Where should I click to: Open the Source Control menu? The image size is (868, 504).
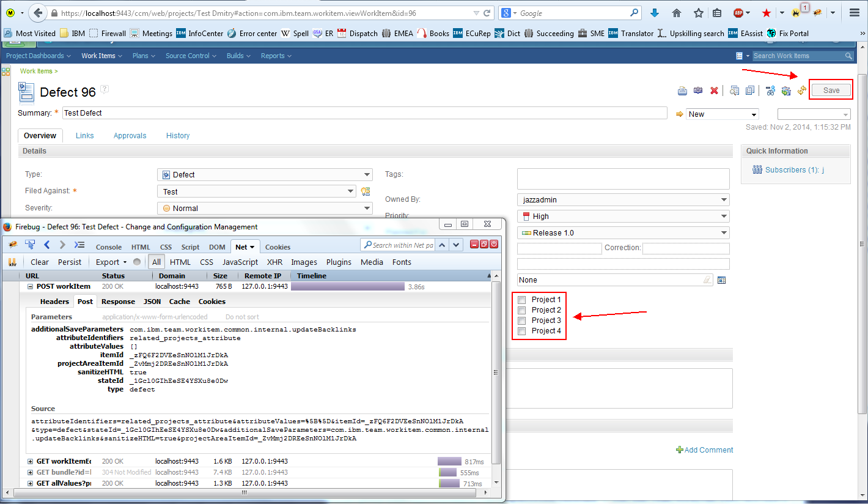[191, 56]
